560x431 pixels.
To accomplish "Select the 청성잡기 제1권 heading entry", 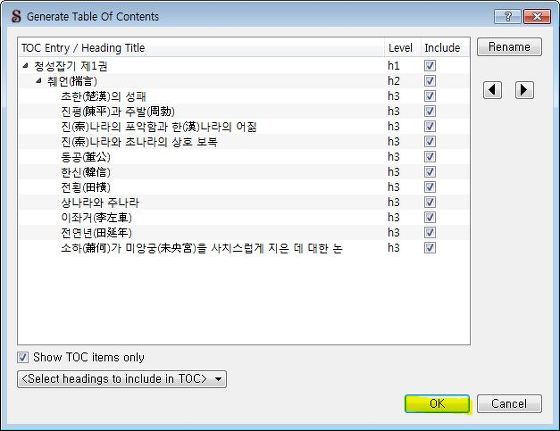I will click(71, 66).
